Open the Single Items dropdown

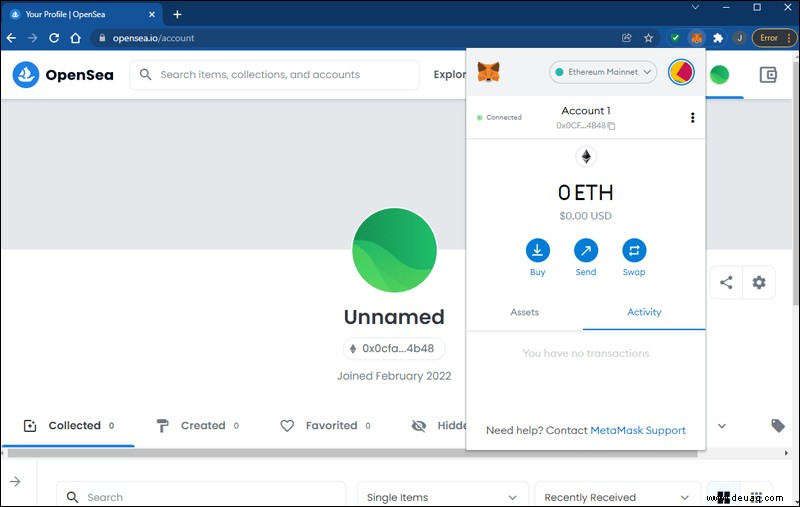tap(442, 497)
